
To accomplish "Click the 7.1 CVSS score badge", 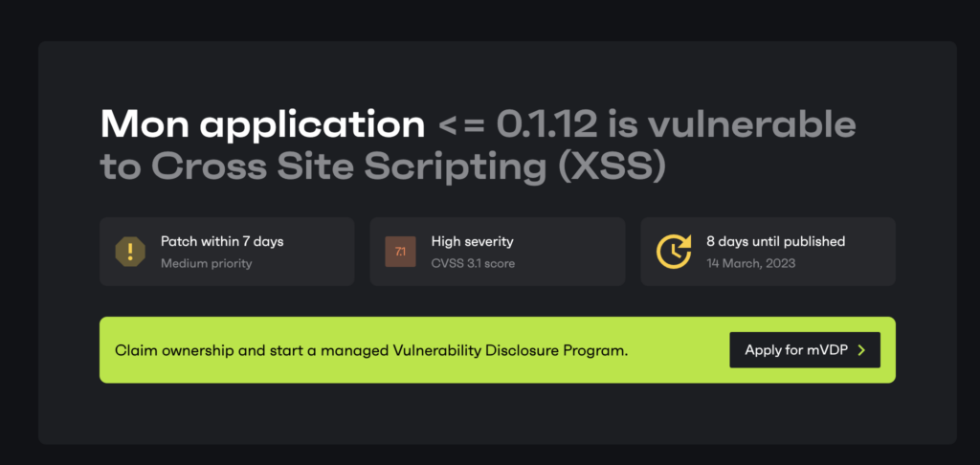I will coord(400,252).
